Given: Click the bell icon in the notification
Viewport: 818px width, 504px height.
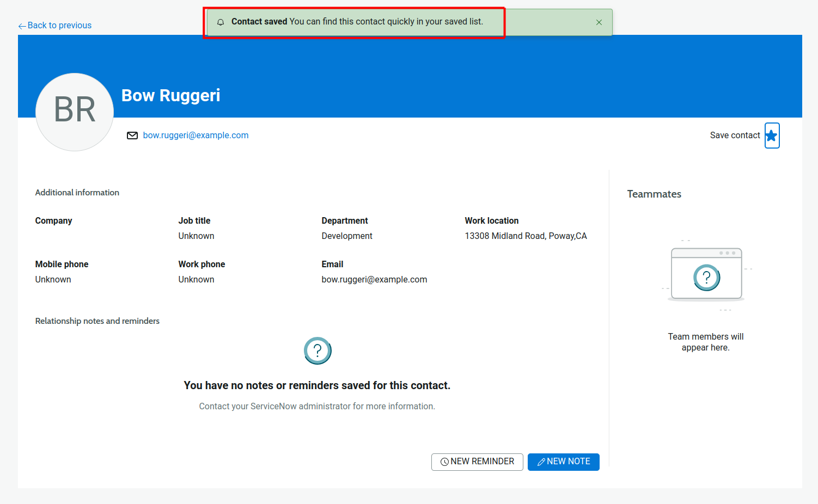Looking at the screenshot, I should click(221, 22).
